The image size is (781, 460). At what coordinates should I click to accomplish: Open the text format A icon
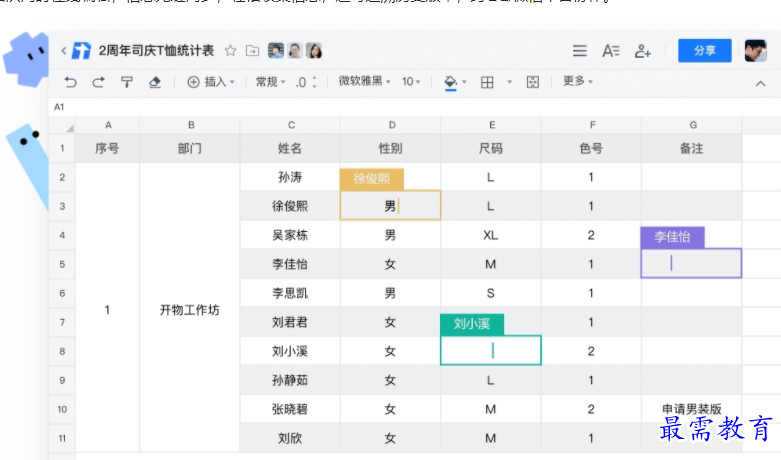pos(611,50)
